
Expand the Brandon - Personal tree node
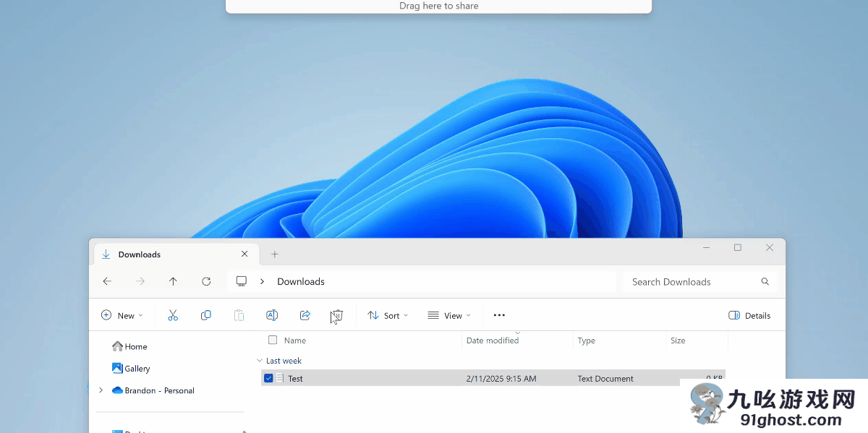pos(101,390)
